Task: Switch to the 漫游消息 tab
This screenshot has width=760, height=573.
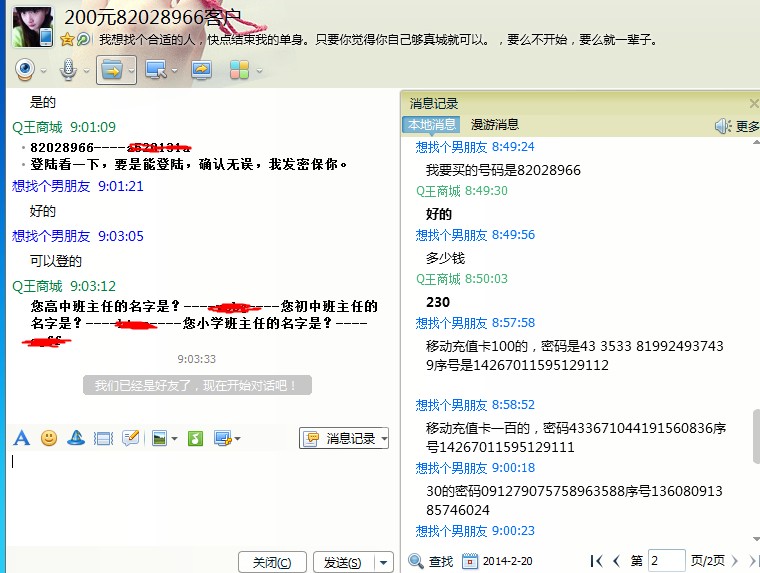Action: pyautogui.click(x=495, y=125)
